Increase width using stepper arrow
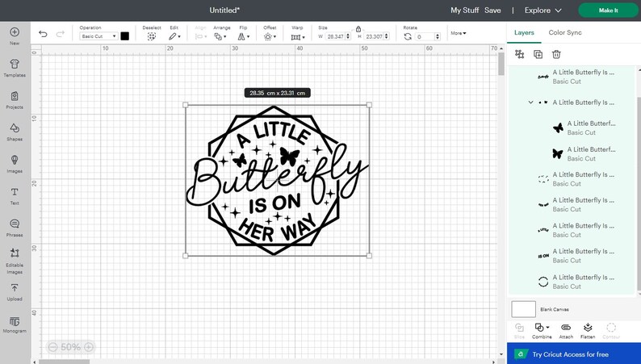 click(348, 35)
